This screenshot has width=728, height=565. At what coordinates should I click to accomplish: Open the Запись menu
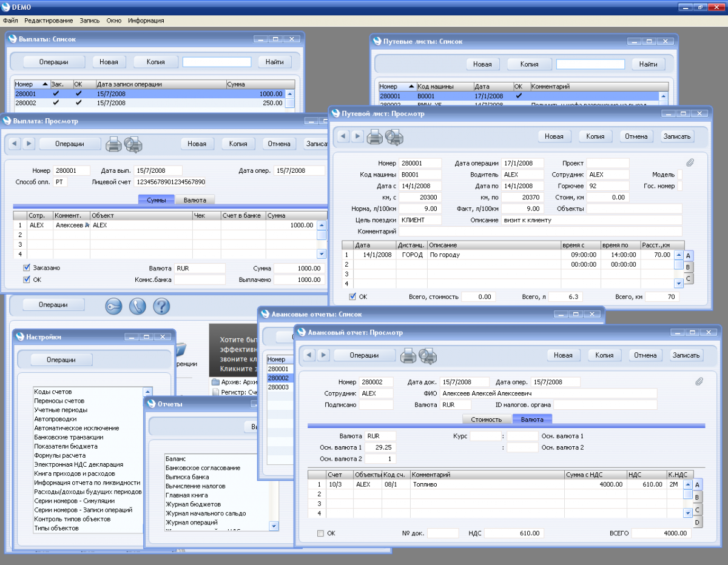tap(90, 20)
